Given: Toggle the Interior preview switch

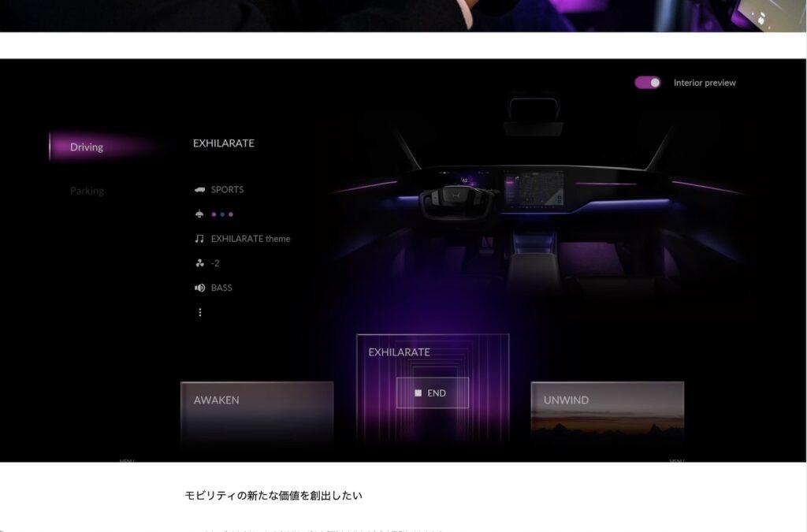Looking at the screenshot, I should 648,83.
